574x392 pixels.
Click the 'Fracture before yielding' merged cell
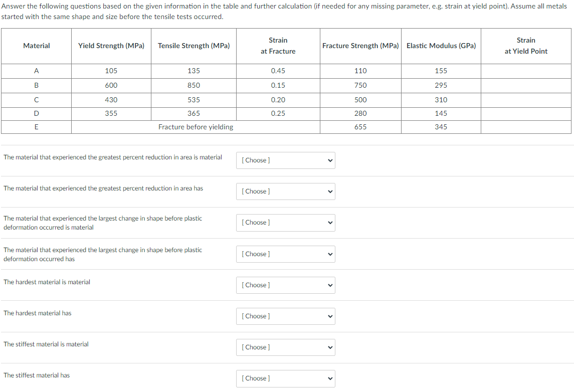[196, 127]
